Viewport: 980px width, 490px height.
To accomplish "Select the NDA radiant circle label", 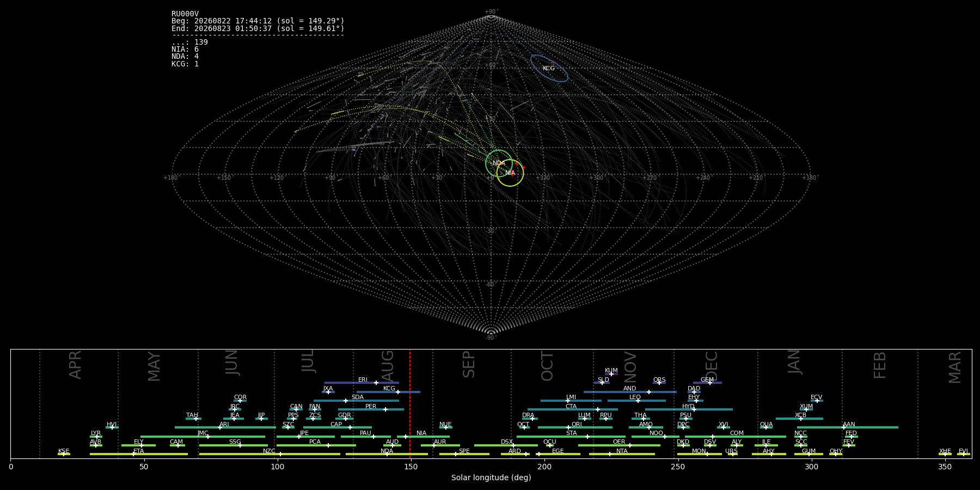I will pos(499,163).
